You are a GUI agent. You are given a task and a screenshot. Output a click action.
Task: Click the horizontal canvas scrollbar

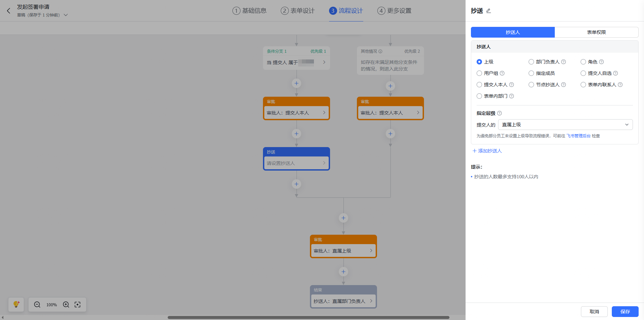point(308,317)
